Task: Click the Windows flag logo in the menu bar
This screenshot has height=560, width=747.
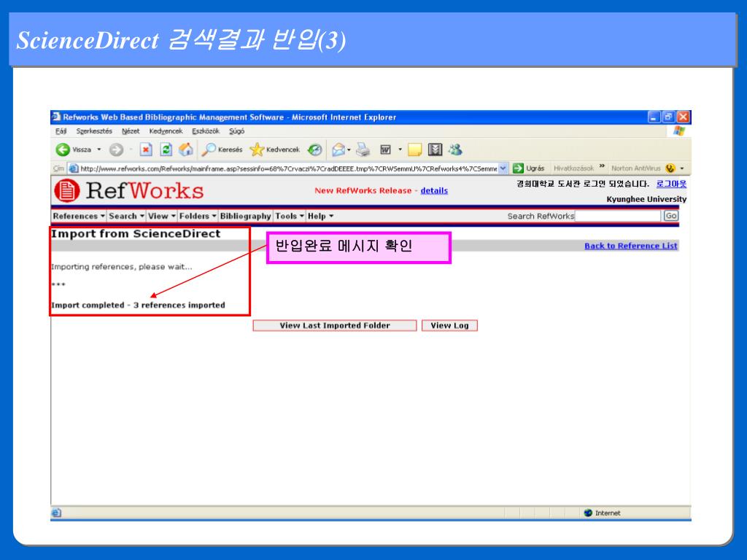Action: tap(679, 131)
